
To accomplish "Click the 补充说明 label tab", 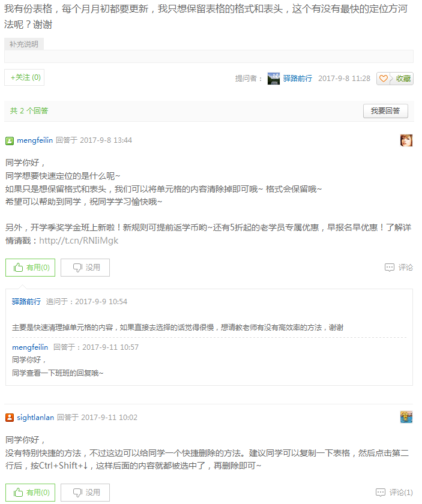I will pyautogui.click(x=24, y=44).
